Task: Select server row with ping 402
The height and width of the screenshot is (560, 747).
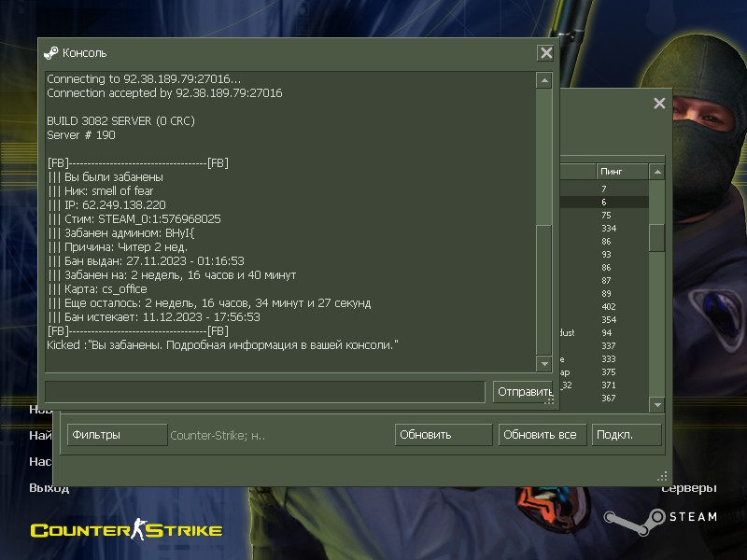Action: pos(604,307)
